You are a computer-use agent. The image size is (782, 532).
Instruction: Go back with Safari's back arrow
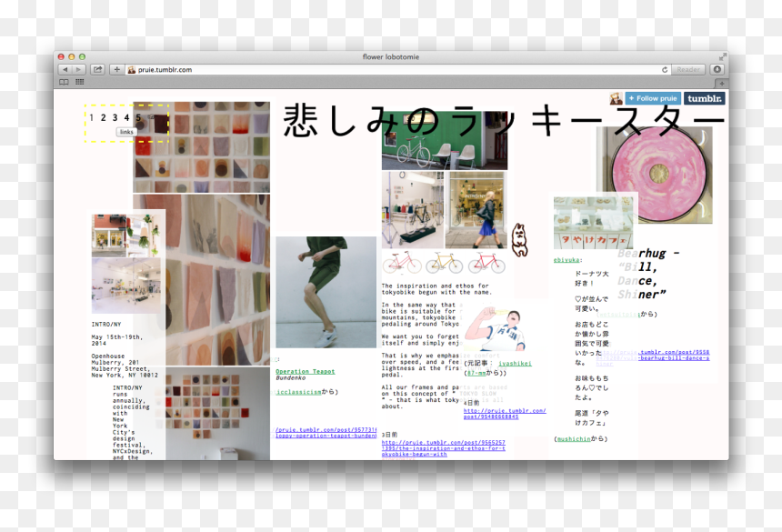point(65,70)
